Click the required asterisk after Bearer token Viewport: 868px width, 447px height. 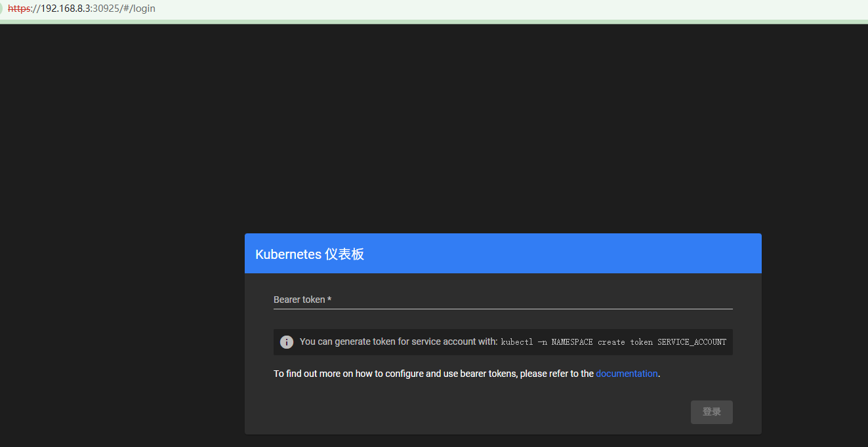[x=329, y=300]
